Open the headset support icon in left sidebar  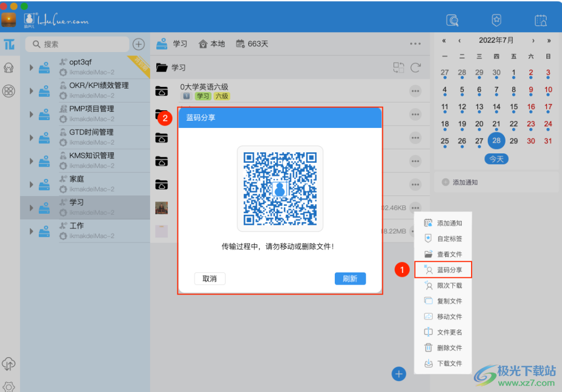point(9,68)
